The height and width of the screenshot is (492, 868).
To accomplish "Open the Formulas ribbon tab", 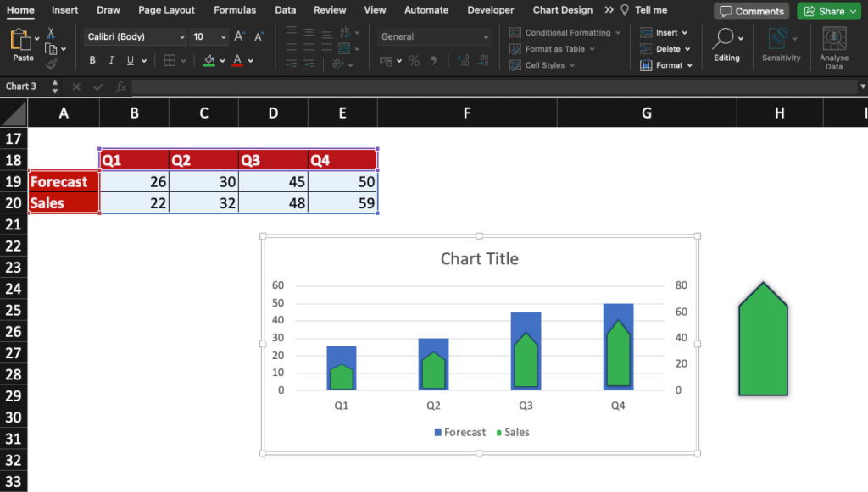I will point(235,9).
